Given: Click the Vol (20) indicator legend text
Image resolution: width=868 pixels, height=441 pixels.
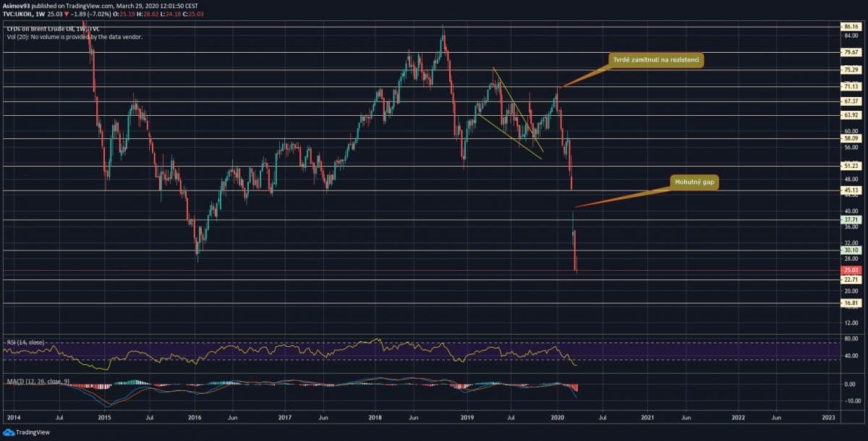Looking at the screenshot, I should tap(72, 36).
